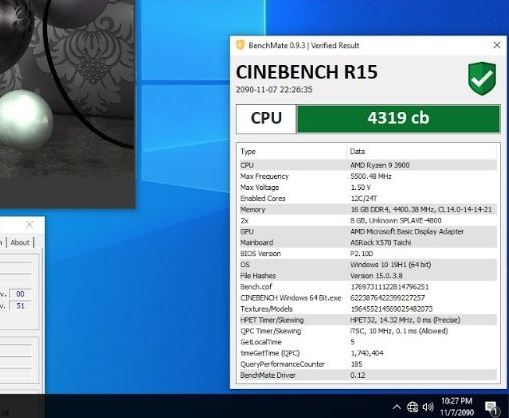Viewport: 509px width, 418px height.
Task: Select the Max Frequency value 5500.48 MHz
Action: (371, 176)
